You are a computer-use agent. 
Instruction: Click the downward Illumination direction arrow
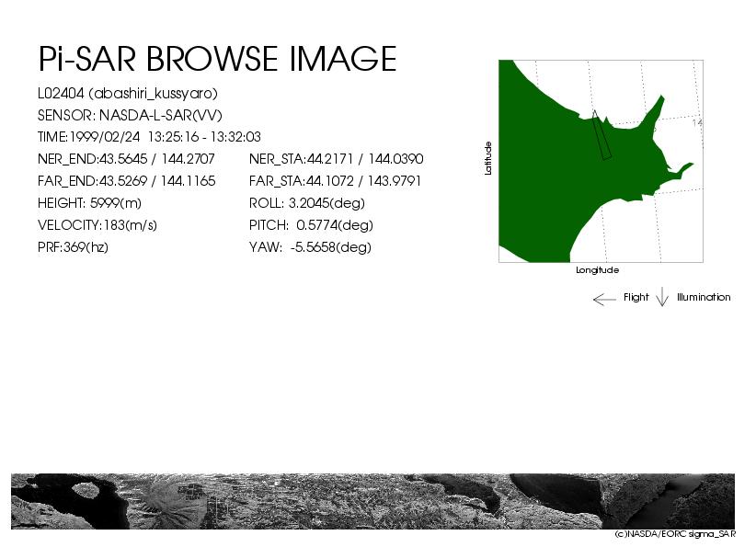pos(662,297)
